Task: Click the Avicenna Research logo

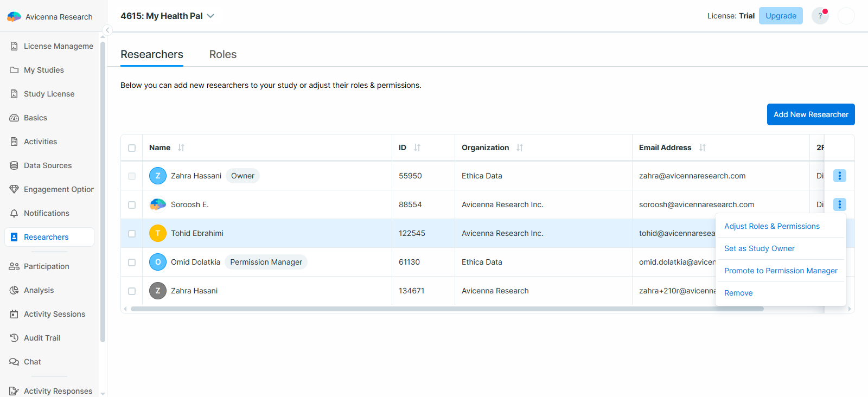Action: click(14, 17)
